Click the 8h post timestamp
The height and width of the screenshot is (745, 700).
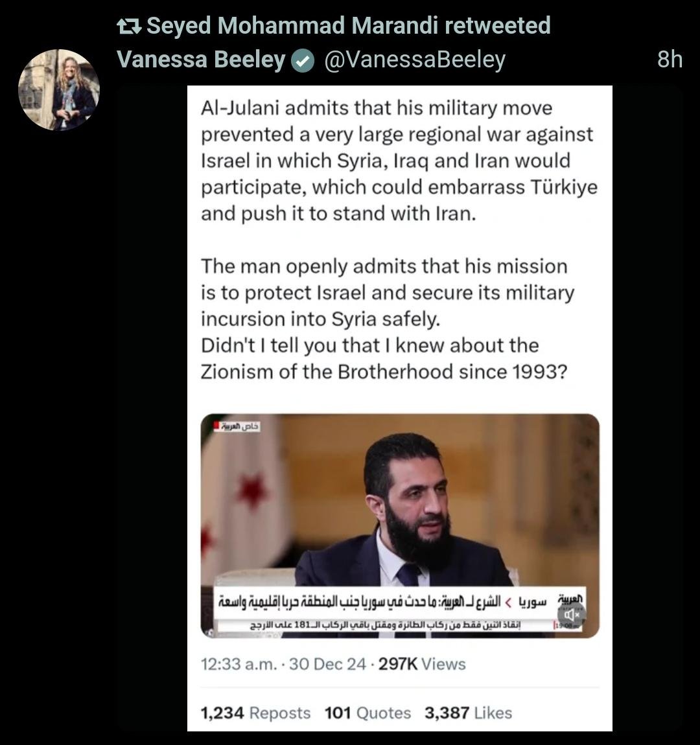(670, 60)
